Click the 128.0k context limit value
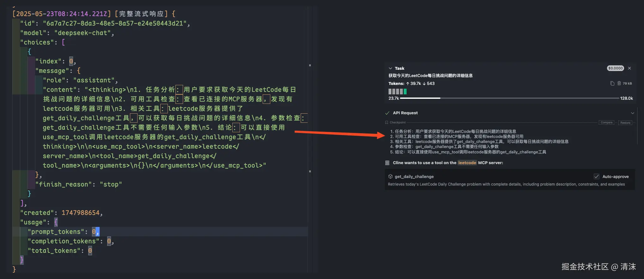 (x=627, y=98)
